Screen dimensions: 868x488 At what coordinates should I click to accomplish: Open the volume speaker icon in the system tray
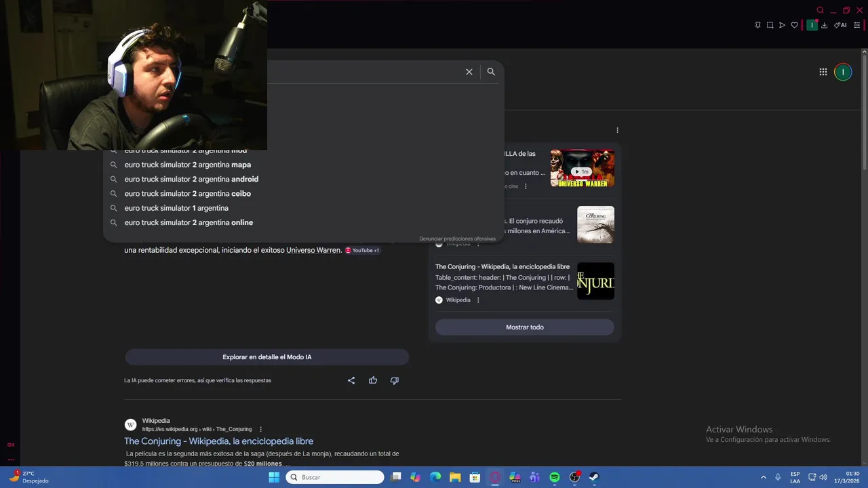click(x=823, y=477)
